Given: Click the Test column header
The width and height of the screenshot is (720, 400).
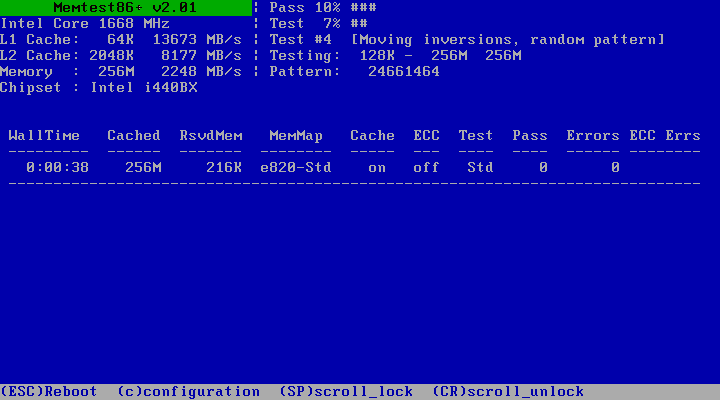Looking at the screenshot, I should click(x=476, y=135).
